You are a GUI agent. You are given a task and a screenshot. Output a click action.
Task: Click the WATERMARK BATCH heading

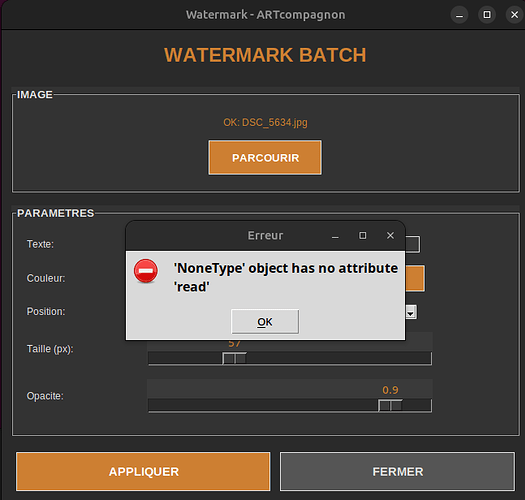tap(265, 55)
